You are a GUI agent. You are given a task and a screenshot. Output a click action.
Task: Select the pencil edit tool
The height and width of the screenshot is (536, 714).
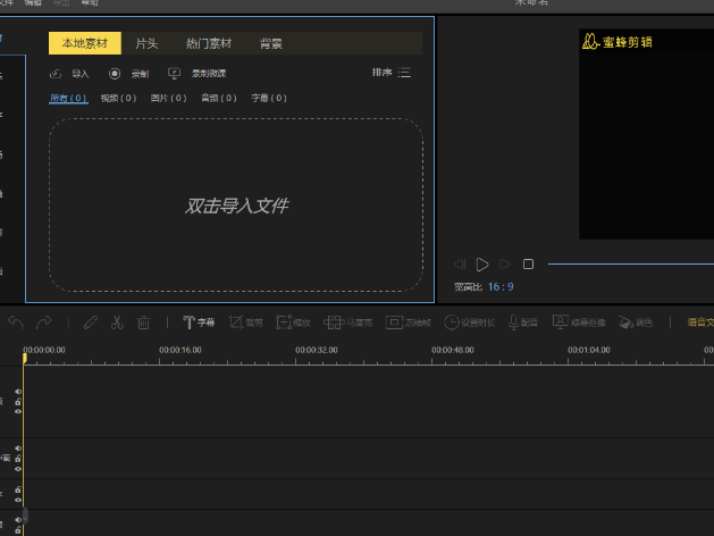pyautogui.click(x=91, y=322)
